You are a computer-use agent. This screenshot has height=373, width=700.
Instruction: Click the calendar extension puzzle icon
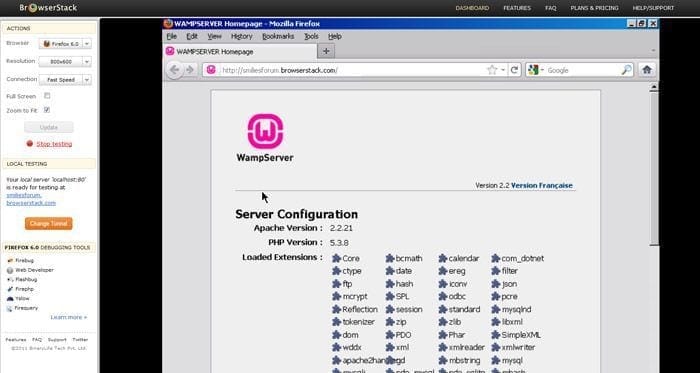coord(442,258)
